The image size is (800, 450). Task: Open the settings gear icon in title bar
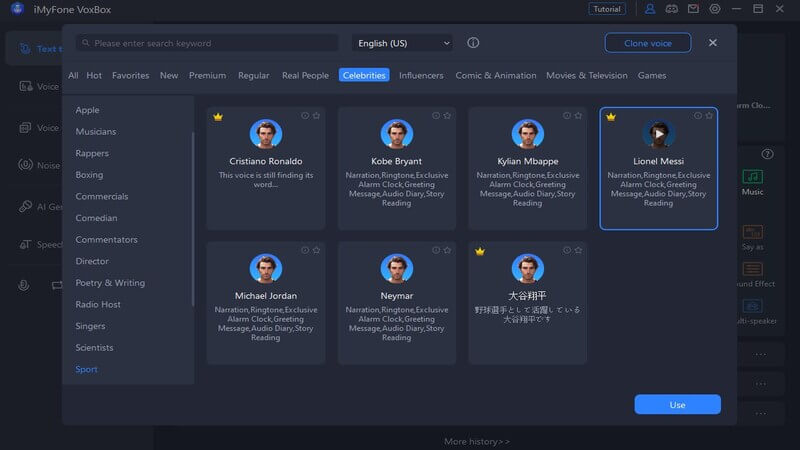[715, 9]
